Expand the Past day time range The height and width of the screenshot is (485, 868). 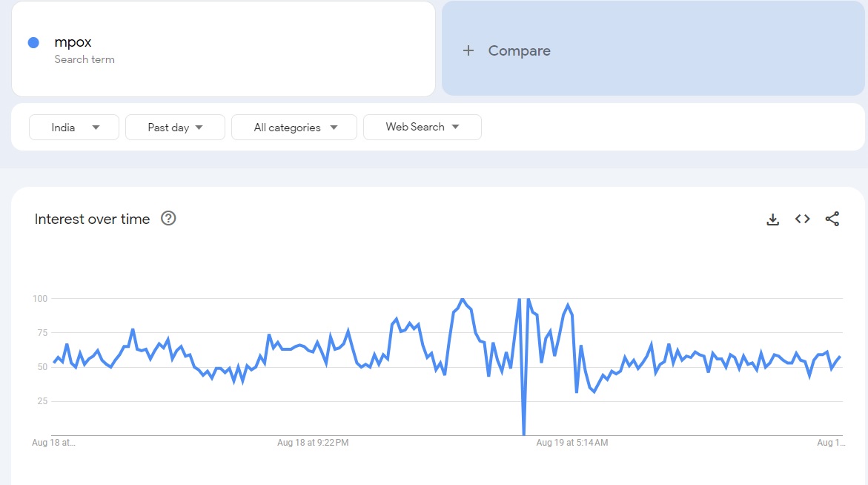175,128
